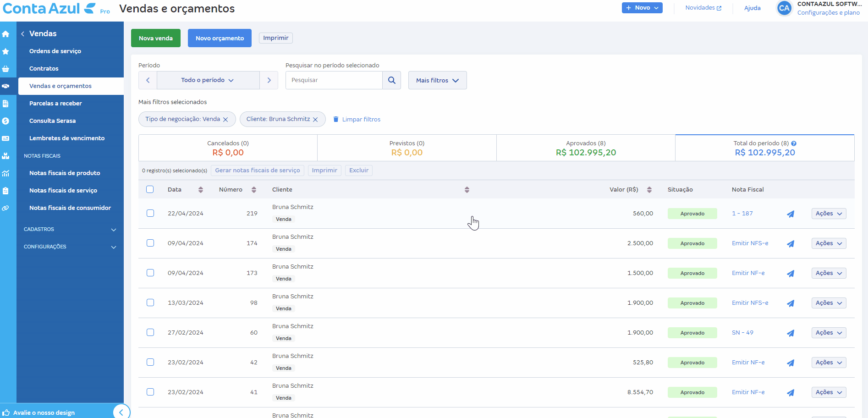Open Ordens de serviço menu item
868x418 pixels.
click(55, 51)
